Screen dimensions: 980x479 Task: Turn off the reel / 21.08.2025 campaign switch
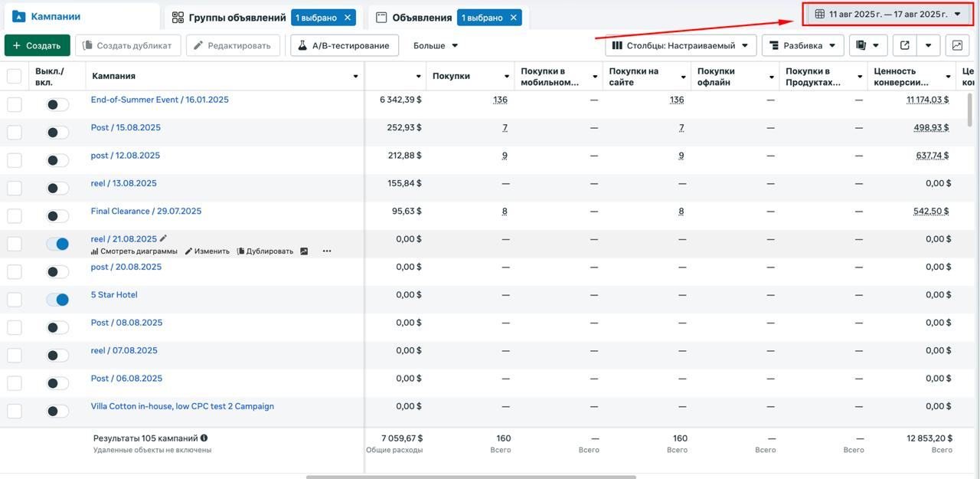click(57, 244)
